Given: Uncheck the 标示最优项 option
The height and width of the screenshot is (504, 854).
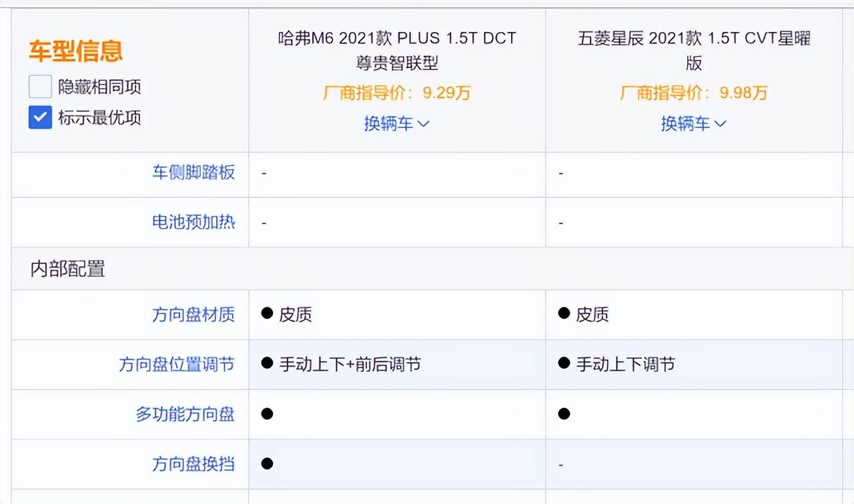Looking at the screenshot, I should coord(40,117).
